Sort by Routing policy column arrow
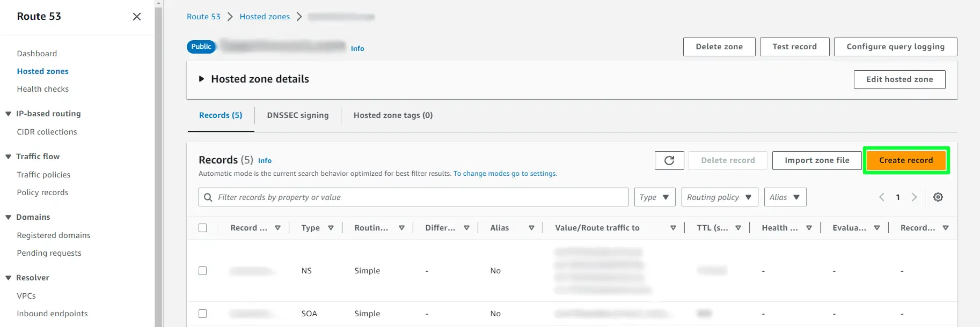 [401, 228]
